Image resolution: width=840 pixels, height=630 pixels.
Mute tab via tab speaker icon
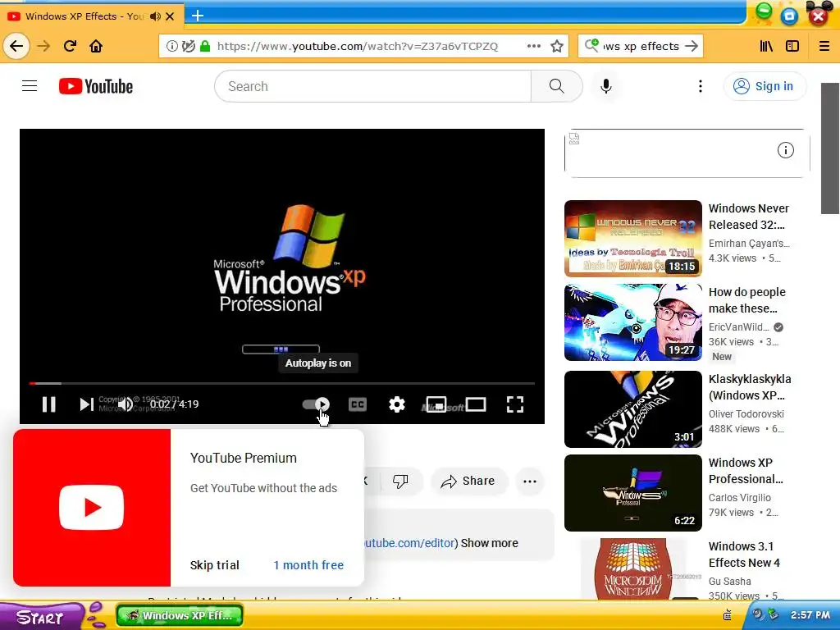tap(155, 16)
